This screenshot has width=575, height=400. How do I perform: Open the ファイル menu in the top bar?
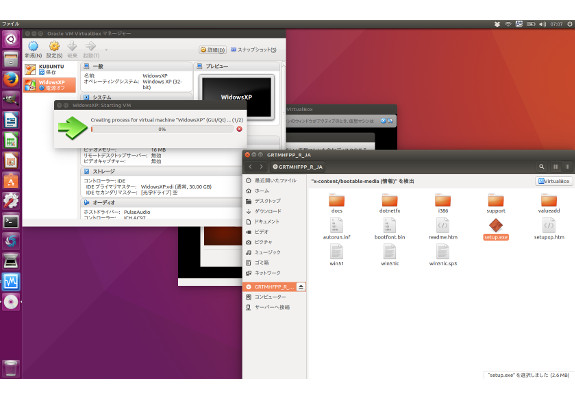pyautogui.click(x=10, y=24)
